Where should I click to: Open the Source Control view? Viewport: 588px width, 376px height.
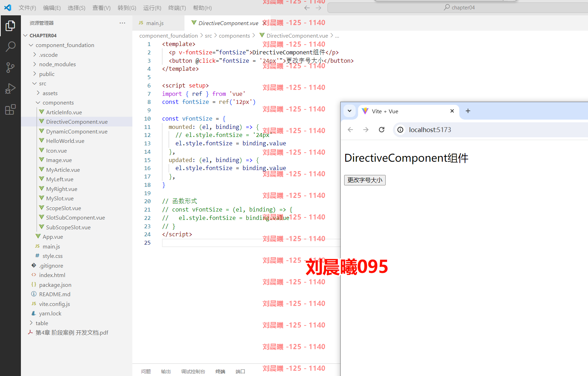click(10, 68)
